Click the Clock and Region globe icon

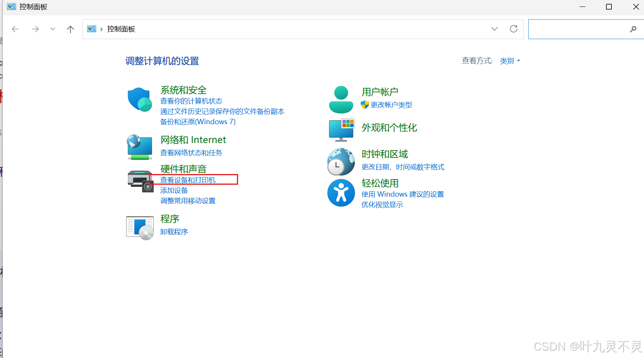[x=341, y=162]
